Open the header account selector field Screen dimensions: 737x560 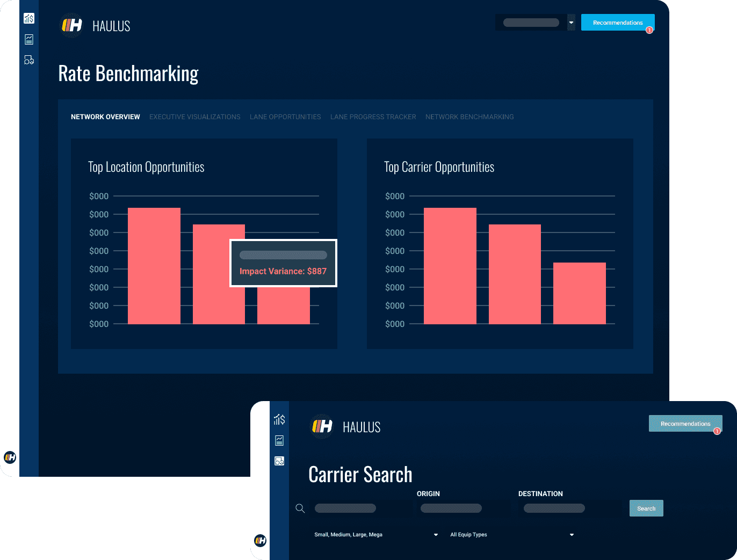pyautogui.click(x=531, y=23)
